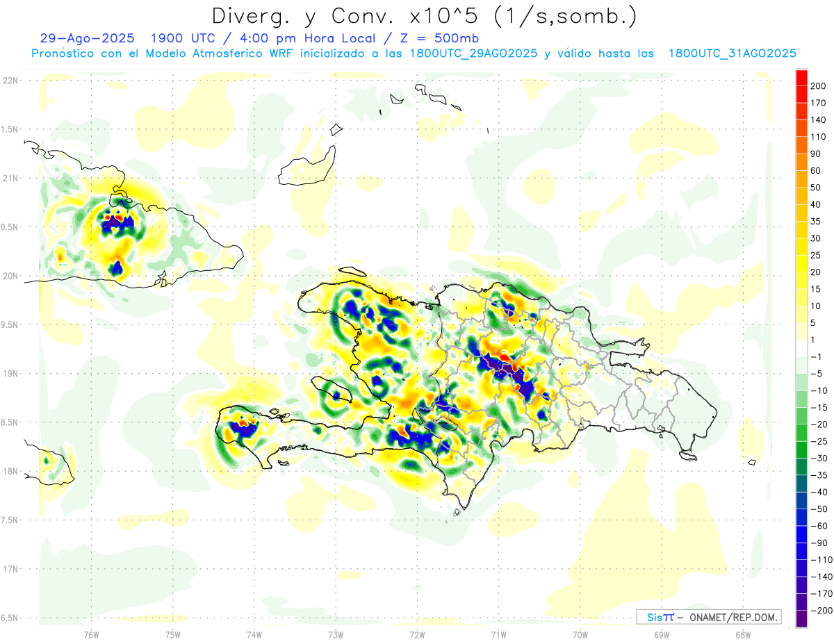Click the '8.5N' latitude label
Viewport: 834px width, 644px height.
pos(10,422)
